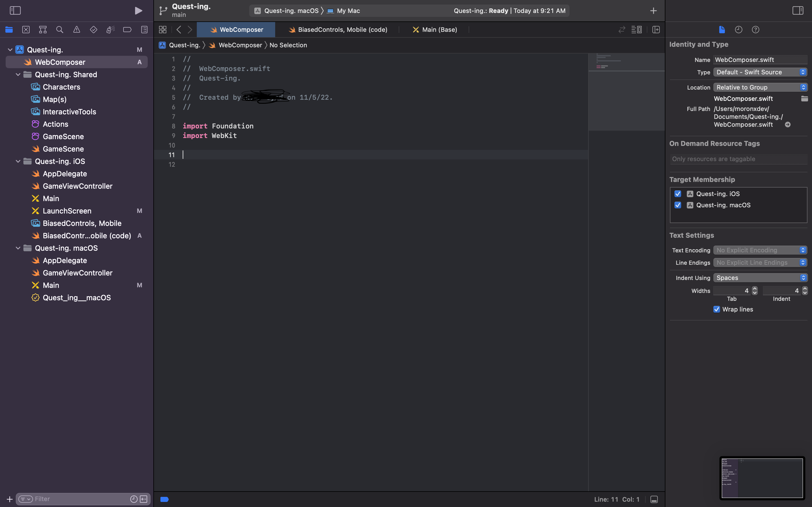
Task: Uncheck Quest-ing. macOS target membership
Action: (678, 205)
